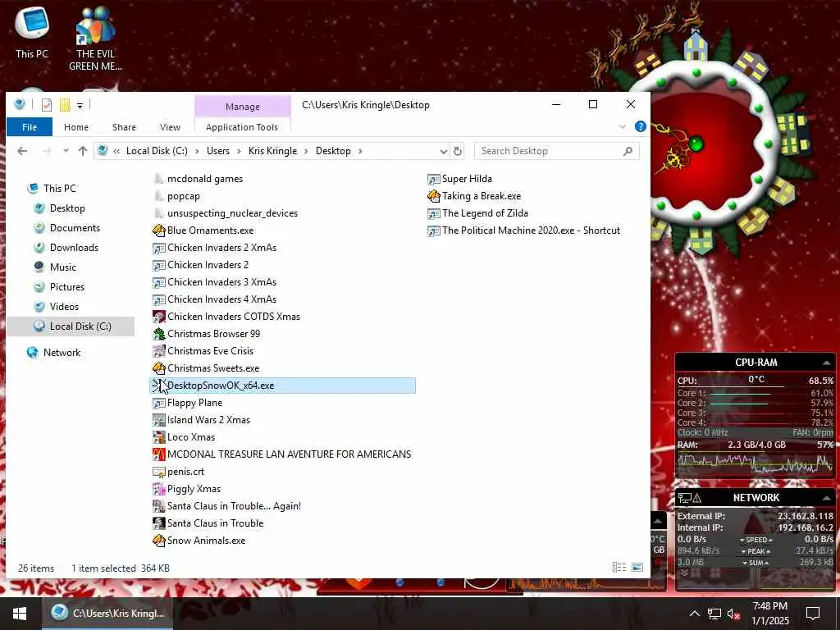The height and width of the screenshot is (630, 840).
Task: Select Desktop in the navigation pane
Action: 67,208
